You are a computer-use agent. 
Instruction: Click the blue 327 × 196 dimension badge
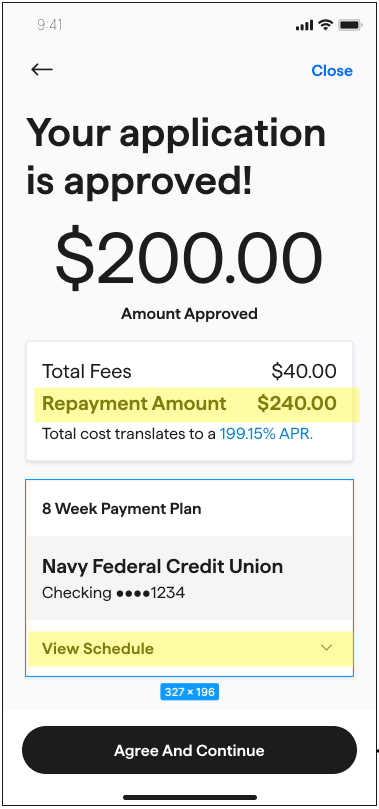[x=189, y=692]
